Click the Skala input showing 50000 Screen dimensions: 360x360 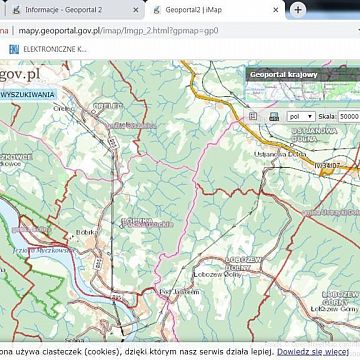click(x=349, y=117)
